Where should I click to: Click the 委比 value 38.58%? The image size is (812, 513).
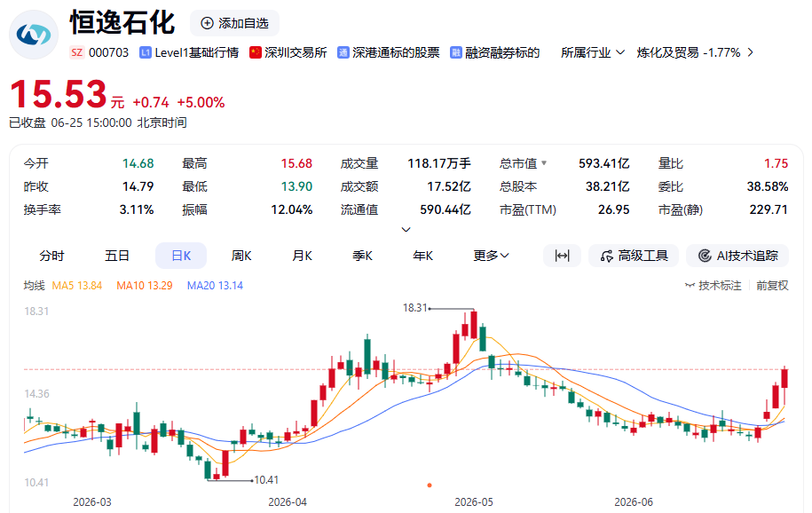tap(768, 186)
